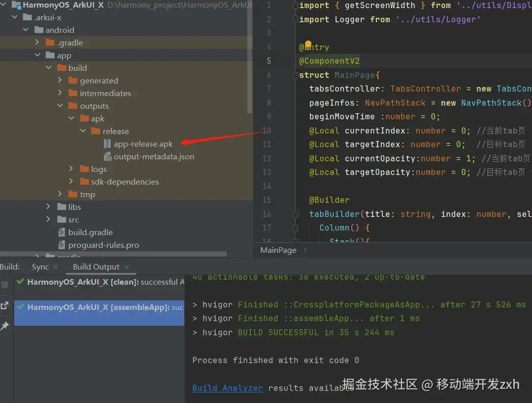
Task: Expand the intermediates folder
Action: [x=60, y=93]
